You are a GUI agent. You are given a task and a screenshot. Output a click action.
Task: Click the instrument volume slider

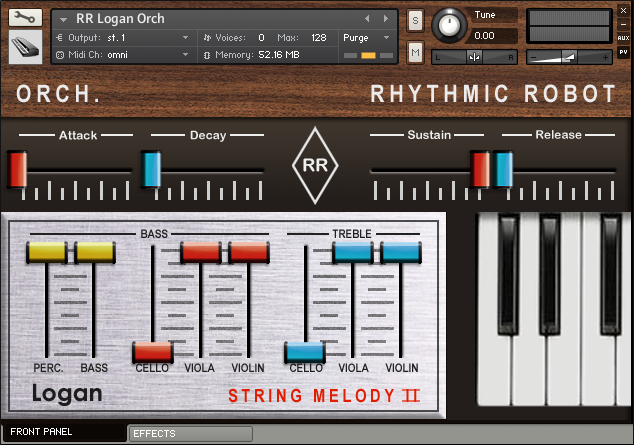(x=569, y=57)
